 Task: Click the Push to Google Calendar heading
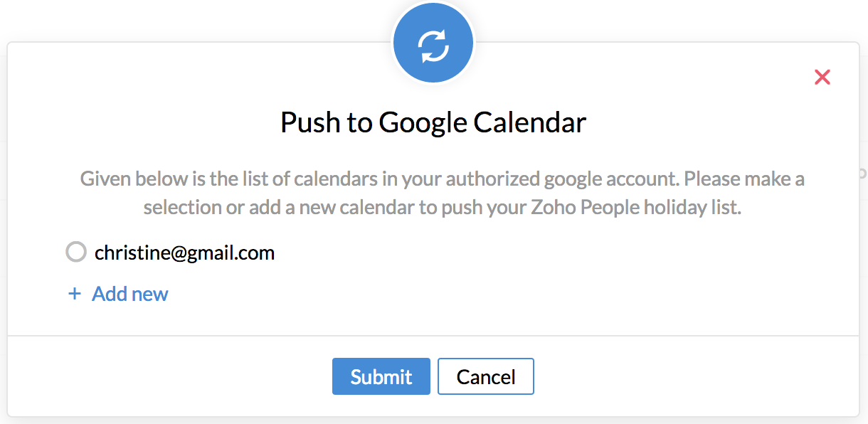[433, 122]
